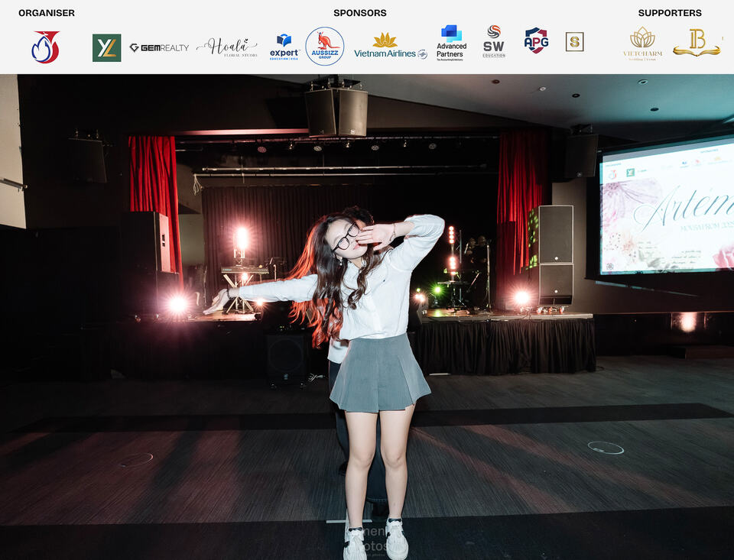Click the Advanced Partners logo
This screenshot has width=734, height=560.
pos(451,43)
